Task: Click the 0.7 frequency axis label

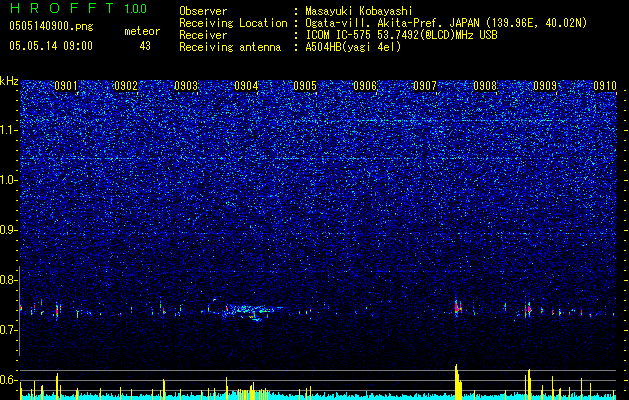Action: (x=9, y=330)
